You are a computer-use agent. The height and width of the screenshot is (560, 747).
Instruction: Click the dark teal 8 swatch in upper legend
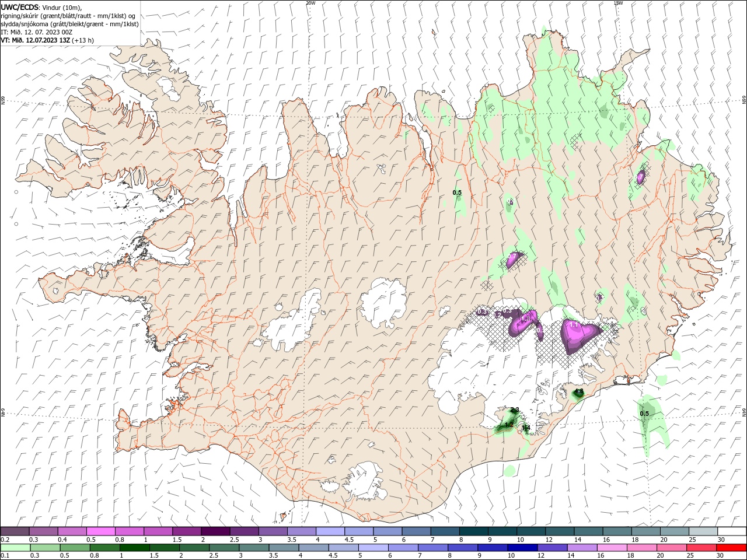(x=474, y=531)
